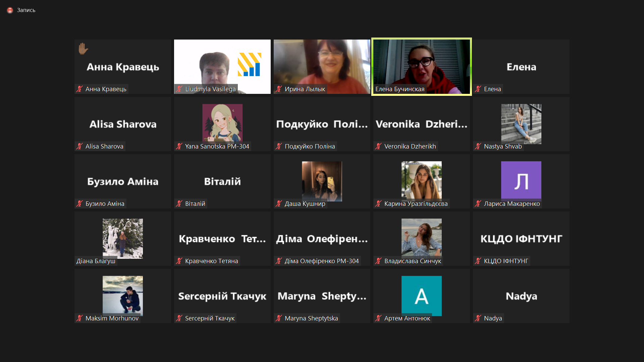Viewport: 644px width, 362px height.
Task: Click Maryna Sheptytska name label
Action: (x=311, y=318)
